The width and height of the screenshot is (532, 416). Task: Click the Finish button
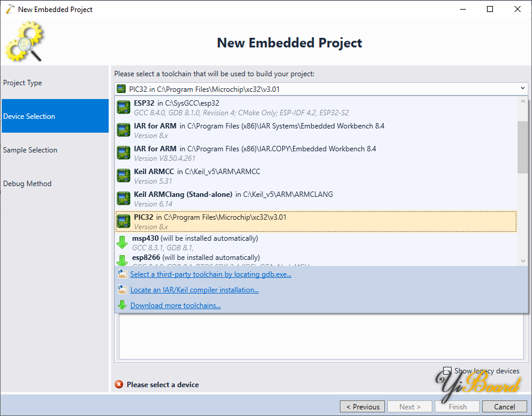[457, 406]
